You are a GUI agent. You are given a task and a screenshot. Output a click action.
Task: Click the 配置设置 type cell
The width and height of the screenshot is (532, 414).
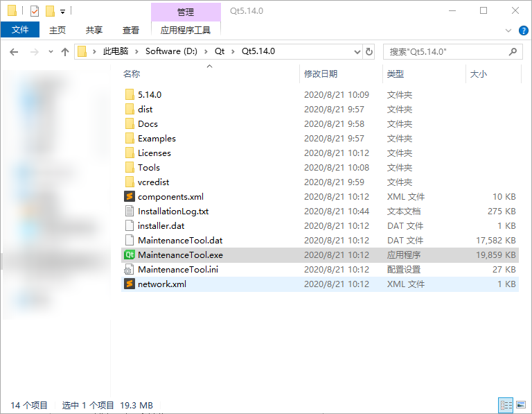coord(404,270)
